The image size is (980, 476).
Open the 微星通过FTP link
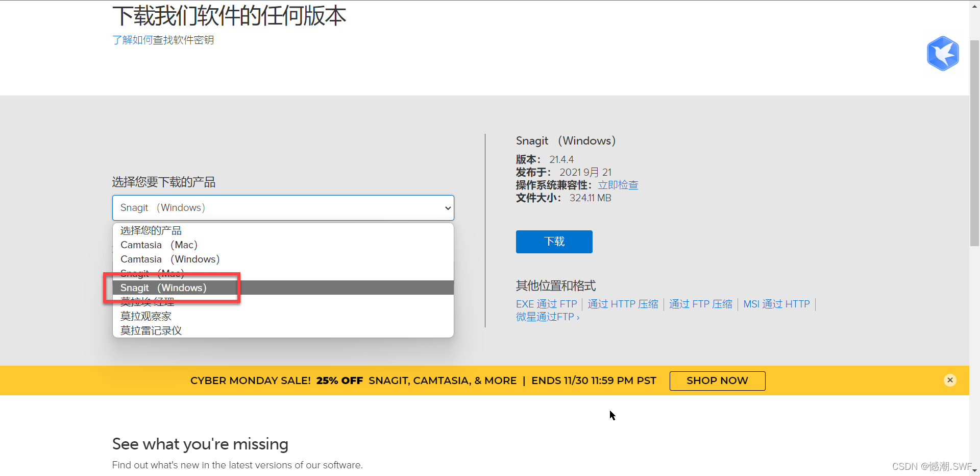pyautogui.click(x=547, y=317)
